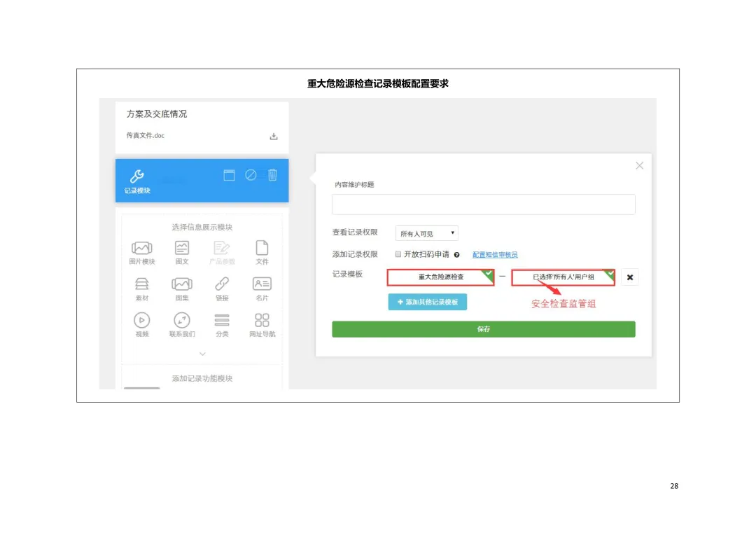Select the 网址导航 module icon
Image resolution: width=756 pixels, height=535 pixels.
click(x=262, y=320)
